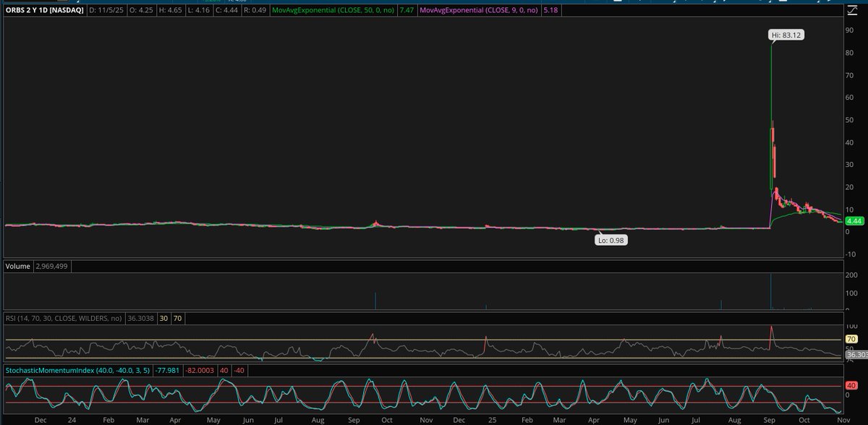Click the Hi: 83.12 price bubble
The height and width of the screenshot is (425, 868).
[786, 34]
